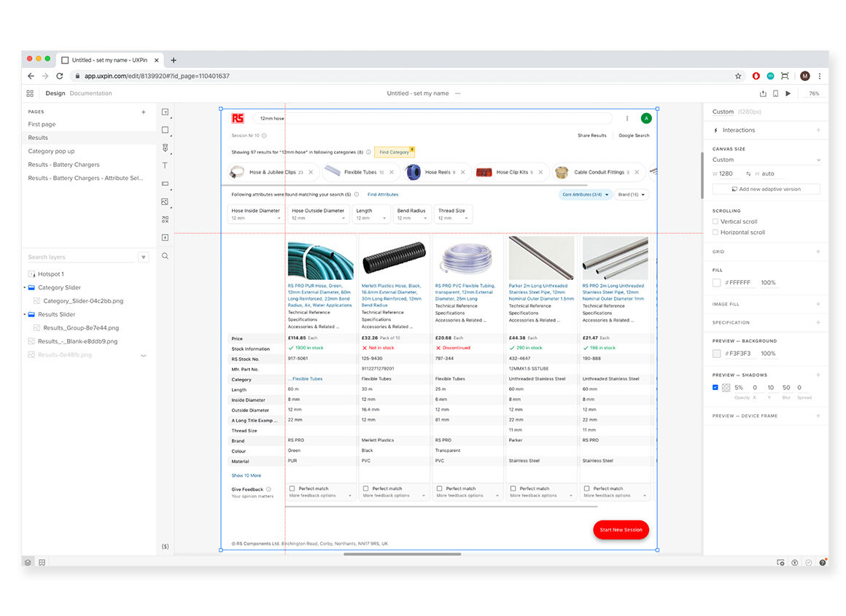Open Chrome three-dot menu
Image resolution: width=846 pixels, height=616 pixels.
820,76
